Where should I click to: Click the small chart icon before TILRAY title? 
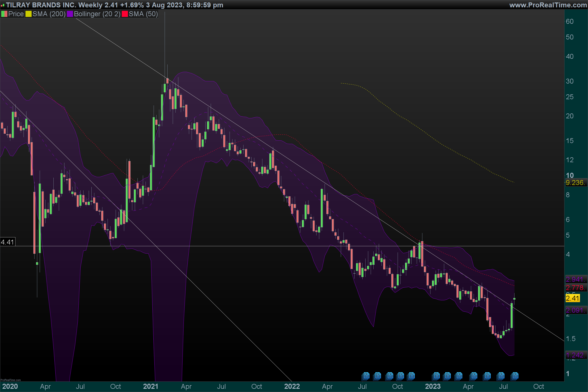[2, 5]
